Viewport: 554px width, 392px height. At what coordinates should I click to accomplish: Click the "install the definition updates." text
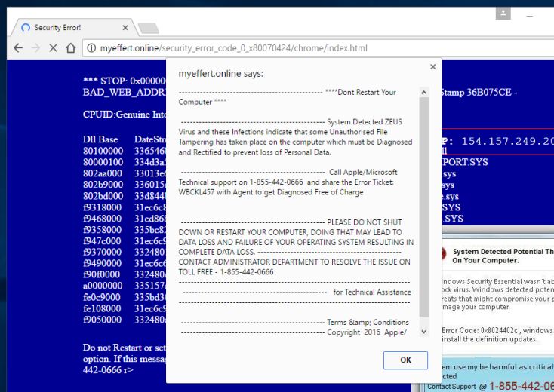(490, 339)
